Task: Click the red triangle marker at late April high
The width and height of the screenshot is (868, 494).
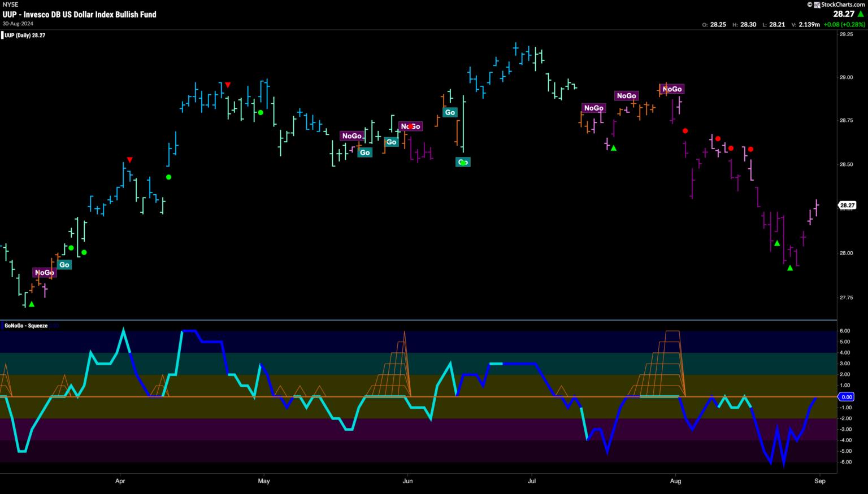Action: pos(228,85)
